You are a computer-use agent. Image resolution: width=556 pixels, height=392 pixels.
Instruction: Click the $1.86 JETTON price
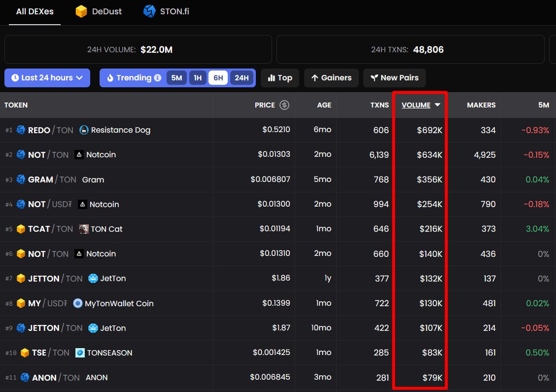[x=281, y=278]
